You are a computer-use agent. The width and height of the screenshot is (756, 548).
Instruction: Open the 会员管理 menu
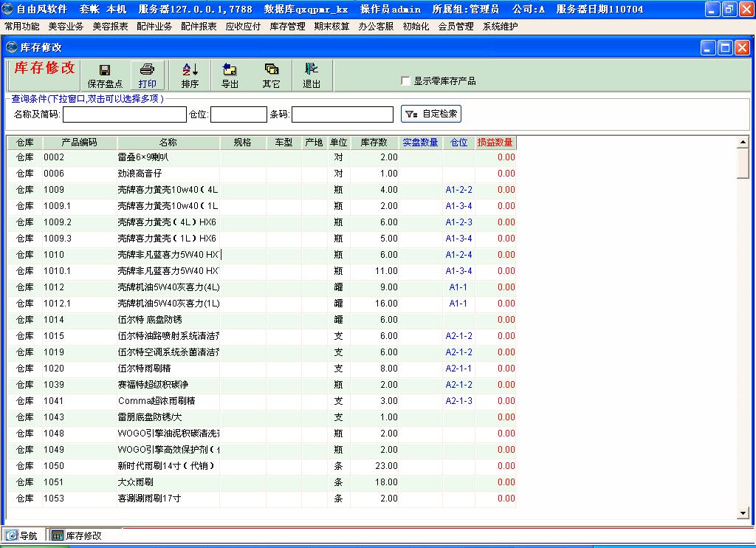[x=456, y=27]
